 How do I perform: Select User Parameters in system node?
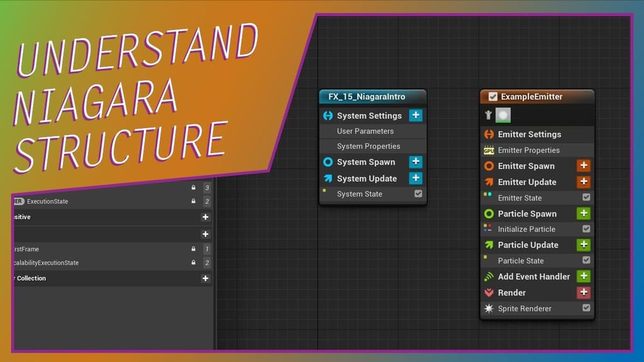[x=372, y=131]
